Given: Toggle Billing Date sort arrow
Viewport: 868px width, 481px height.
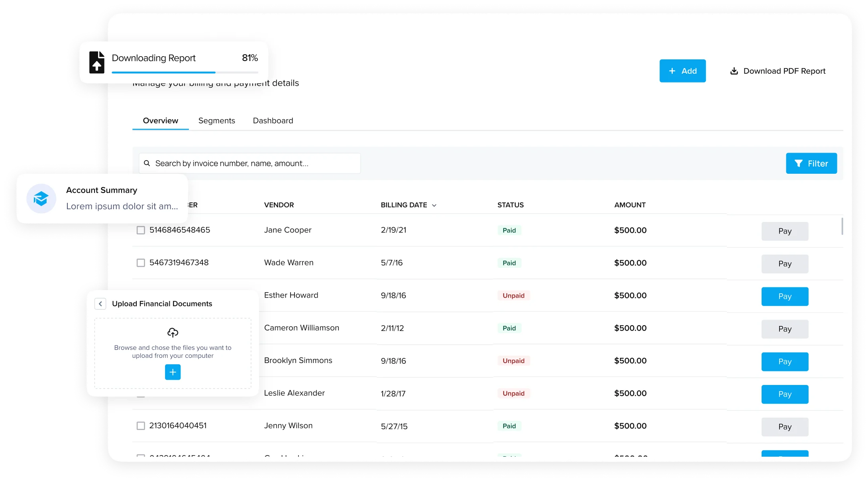Looking at the screenshot, I should tap(434, 206).
